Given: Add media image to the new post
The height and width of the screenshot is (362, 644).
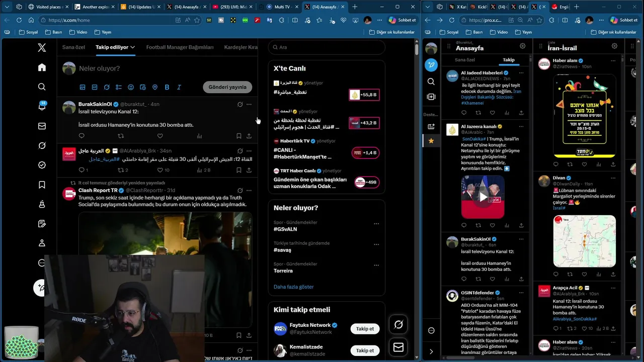Looking at the screenshot, I should [83, 87].
